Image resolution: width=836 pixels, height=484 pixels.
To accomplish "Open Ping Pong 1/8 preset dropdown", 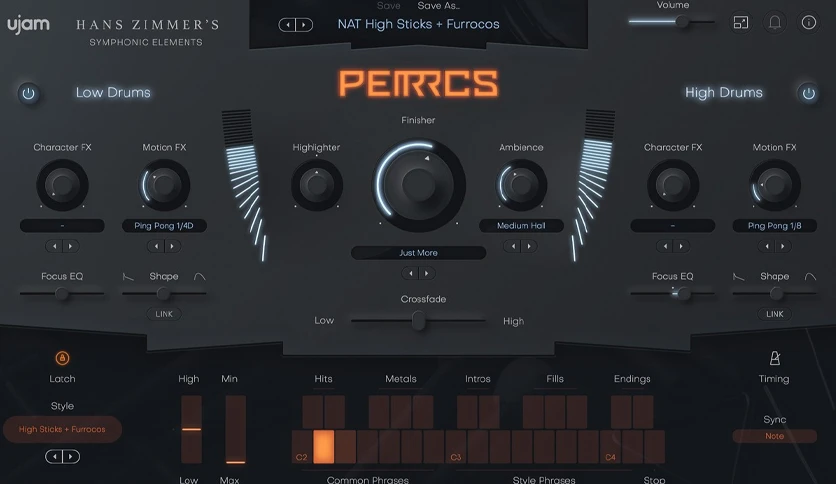I will pyautogui.click(x=775, y=225).
